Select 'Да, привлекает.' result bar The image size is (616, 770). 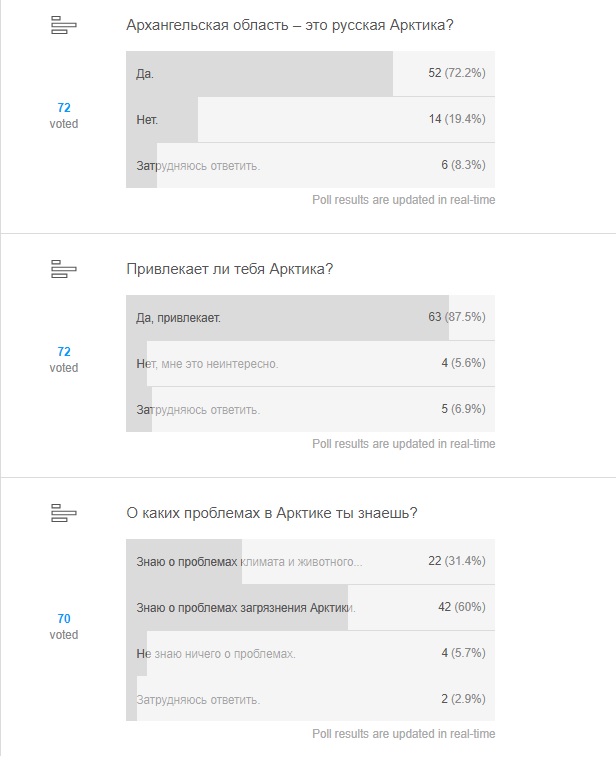coord(310,318)
